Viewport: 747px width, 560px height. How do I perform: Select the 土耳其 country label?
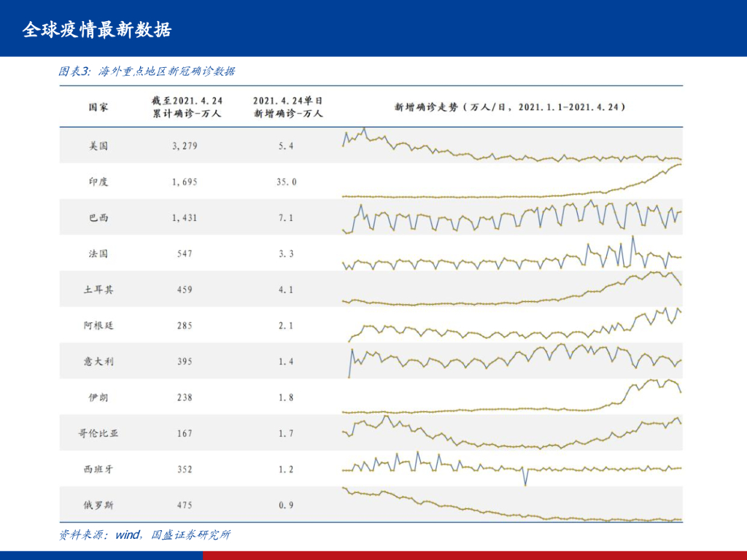(x=98, y=289)
